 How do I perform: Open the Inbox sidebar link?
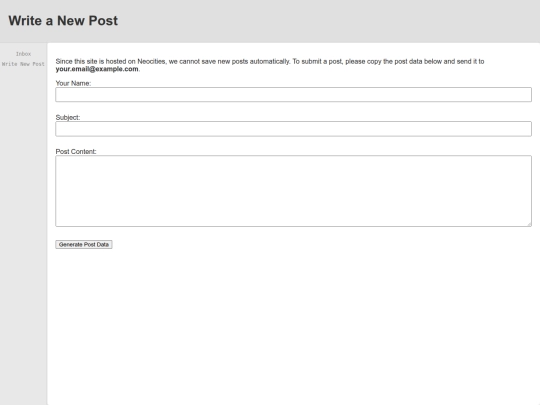click(23, 54)
